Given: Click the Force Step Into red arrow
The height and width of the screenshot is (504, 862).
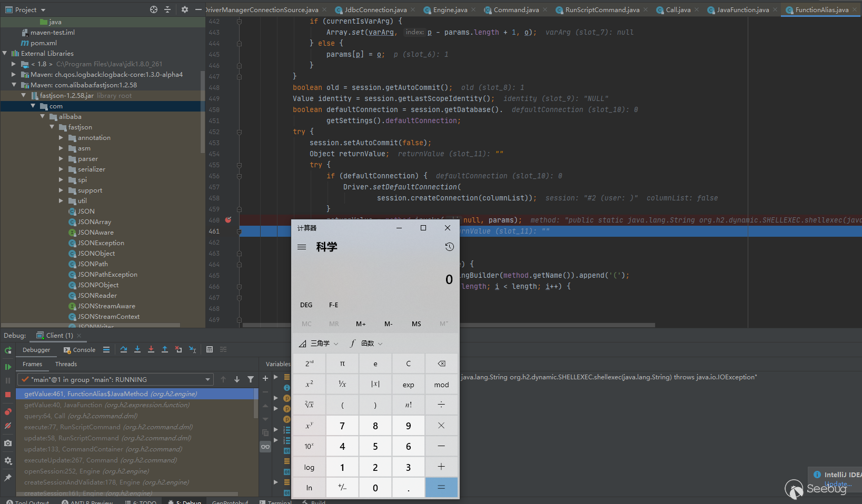Looking at the screenshot, I should pyautogui.click(x=151, y=349).
